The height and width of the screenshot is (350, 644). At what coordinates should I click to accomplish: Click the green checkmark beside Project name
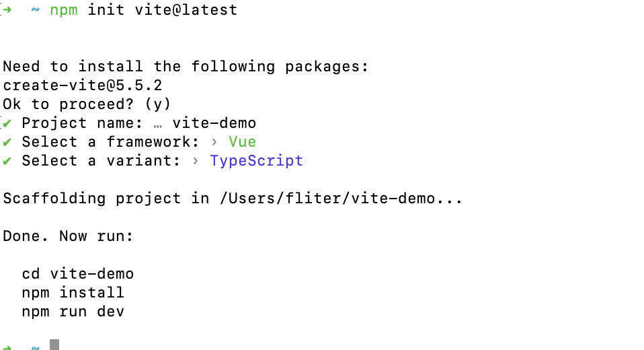pyautogui.click(x=7, y=123)
